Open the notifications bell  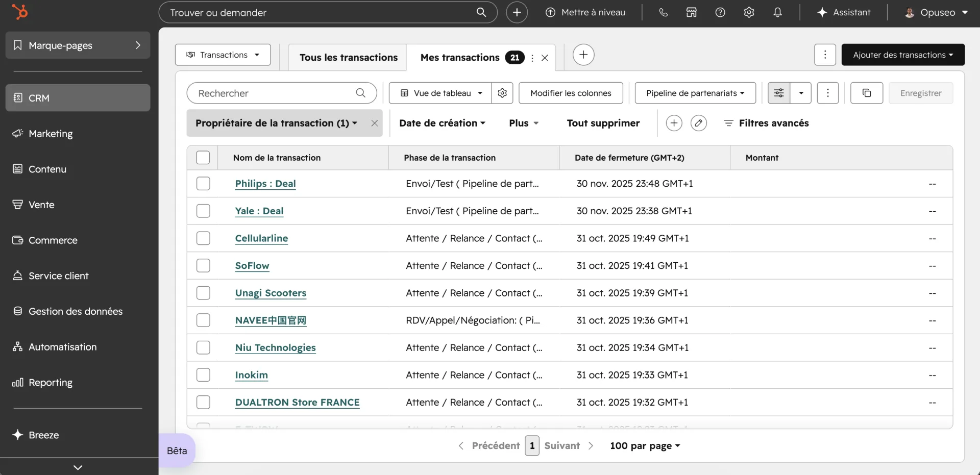click(x=777, y=12)
